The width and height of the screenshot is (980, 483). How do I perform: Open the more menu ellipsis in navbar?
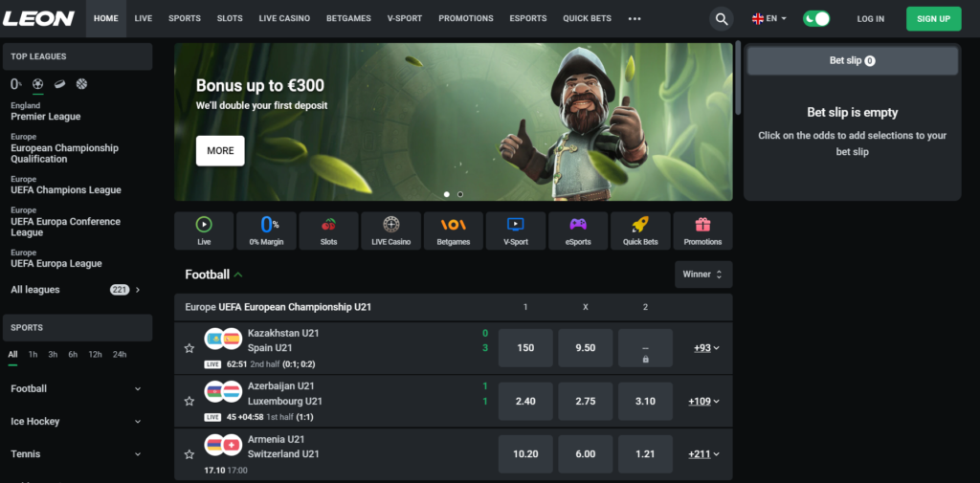point(635,19)
